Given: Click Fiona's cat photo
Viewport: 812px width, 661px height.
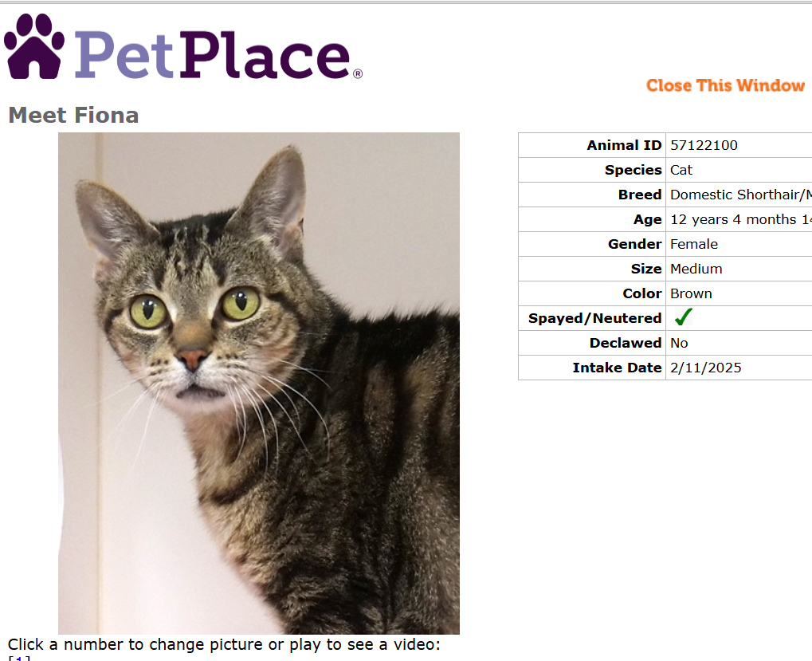Looking at the screenshot, I should point(259,384).
